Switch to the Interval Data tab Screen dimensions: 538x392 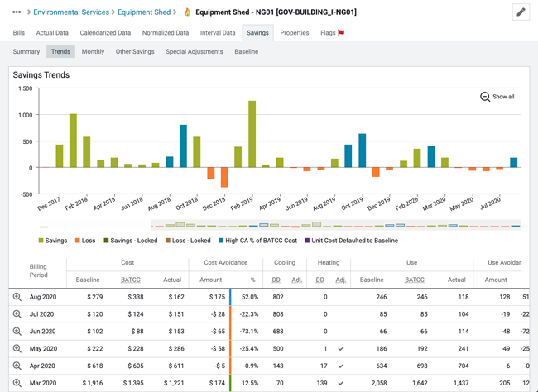[218, 33]
